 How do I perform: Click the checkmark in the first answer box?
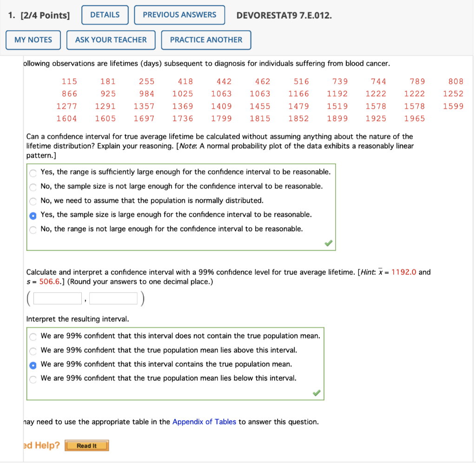[328, 242]
